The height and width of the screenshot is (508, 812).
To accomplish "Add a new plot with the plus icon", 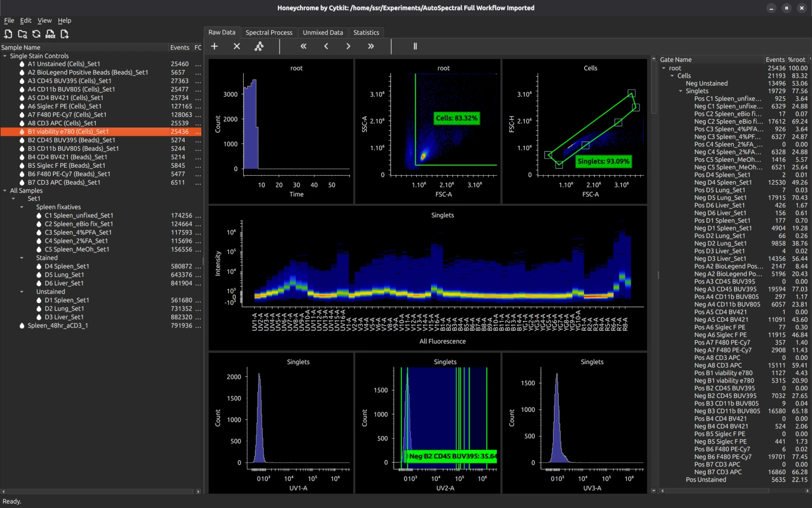I will coord(215,47).
